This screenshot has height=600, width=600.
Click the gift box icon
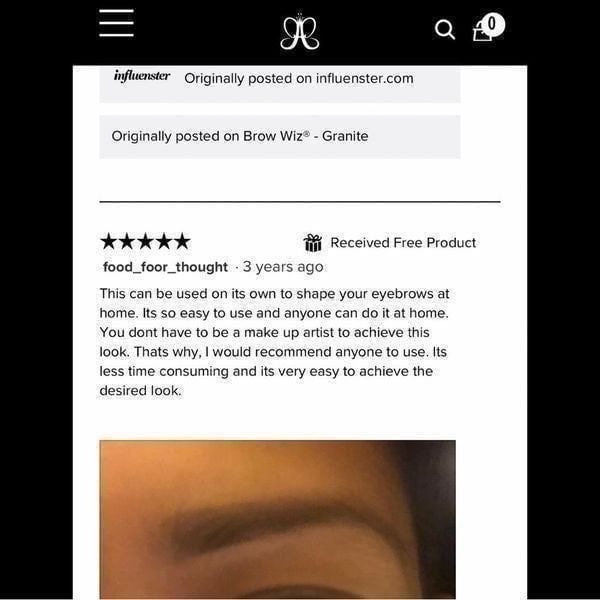pos(313,243)
